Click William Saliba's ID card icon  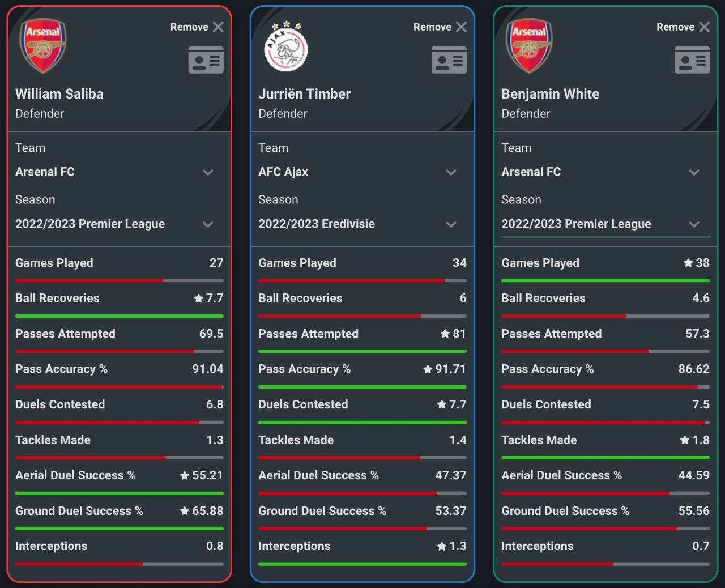pyautogui.click(x=206, y=60)
